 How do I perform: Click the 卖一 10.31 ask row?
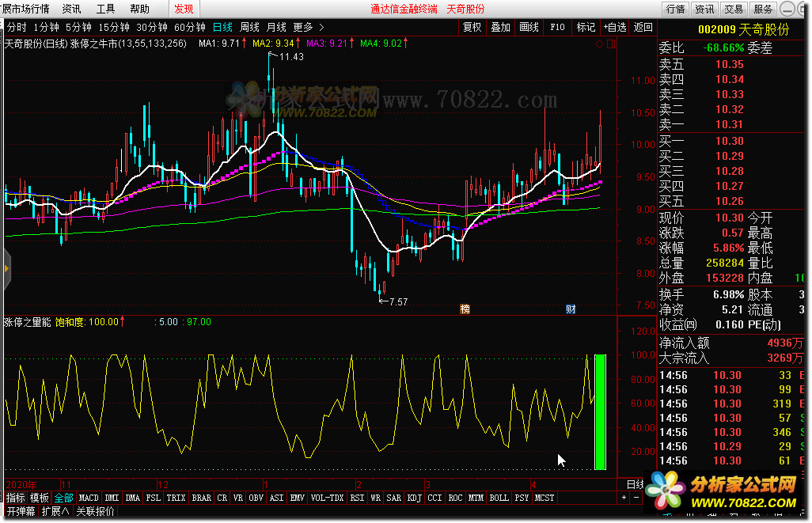click(732, 124)
